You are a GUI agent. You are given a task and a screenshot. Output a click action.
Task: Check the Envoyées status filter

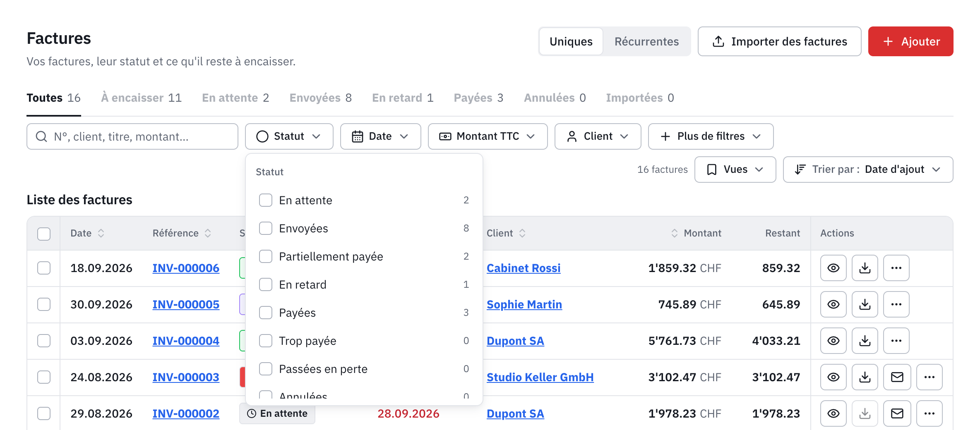266,228
